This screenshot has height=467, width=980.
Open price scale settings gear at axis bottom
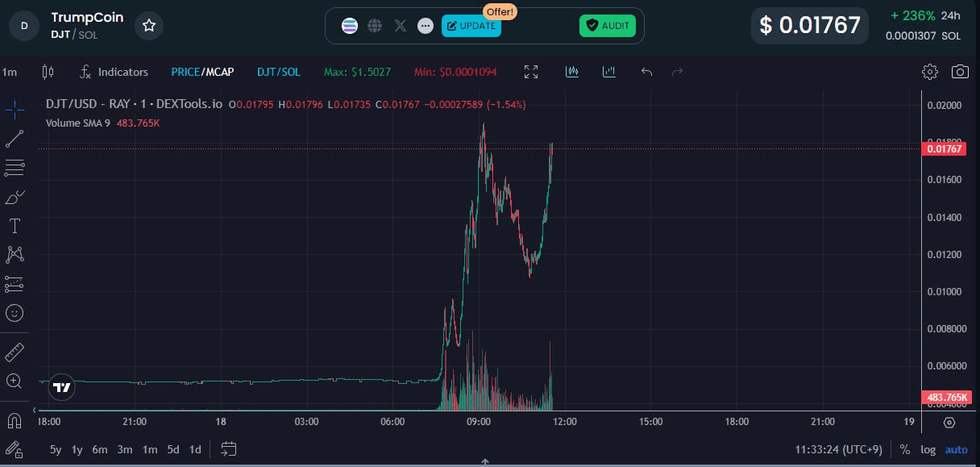pyautogui.click(x=949, y=422)
